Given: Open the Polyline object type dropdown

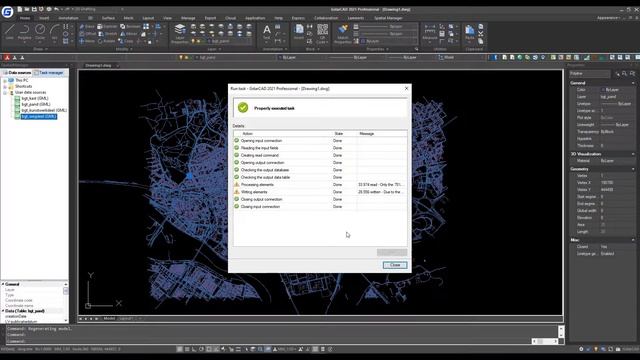Looking at the screenshot, I should tap(589, 73).
